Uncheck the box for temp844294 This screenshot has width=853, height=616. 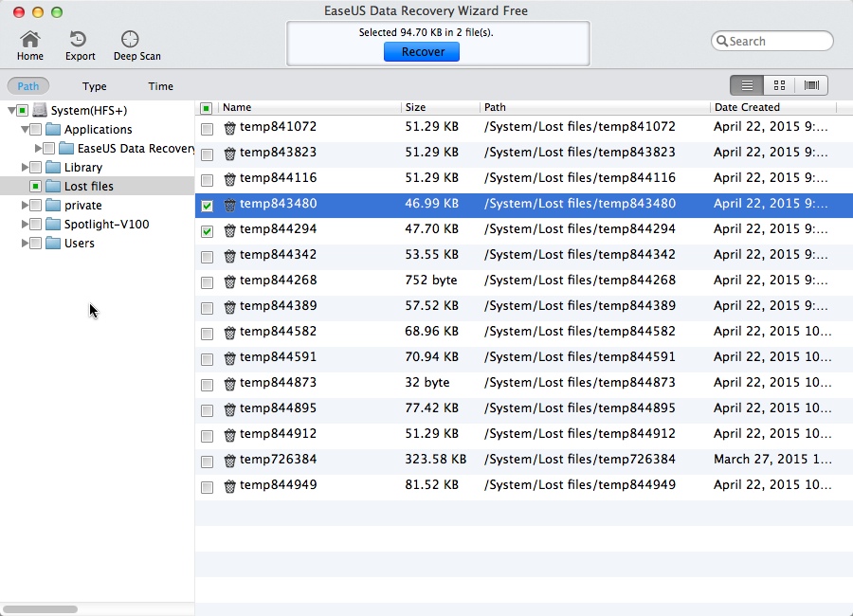[x=207, y=231]
